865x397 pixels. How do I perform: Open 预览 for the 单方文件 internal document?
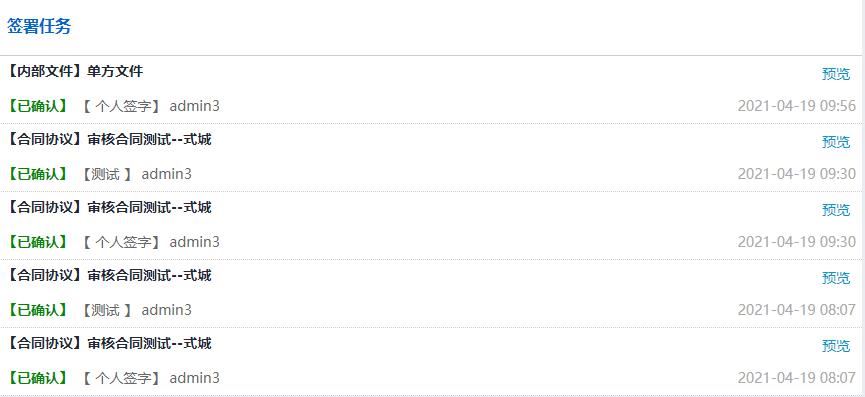coord(836,74)
